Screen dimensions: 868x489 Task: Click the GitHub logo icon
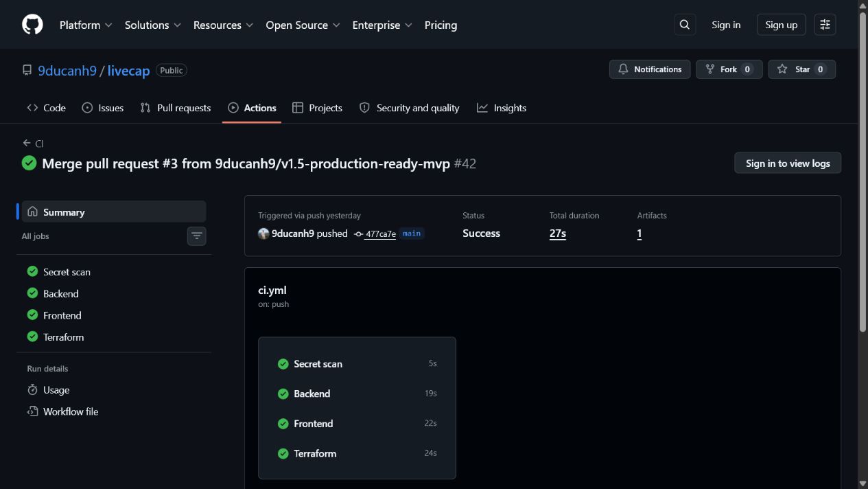(x=32, y=25)
